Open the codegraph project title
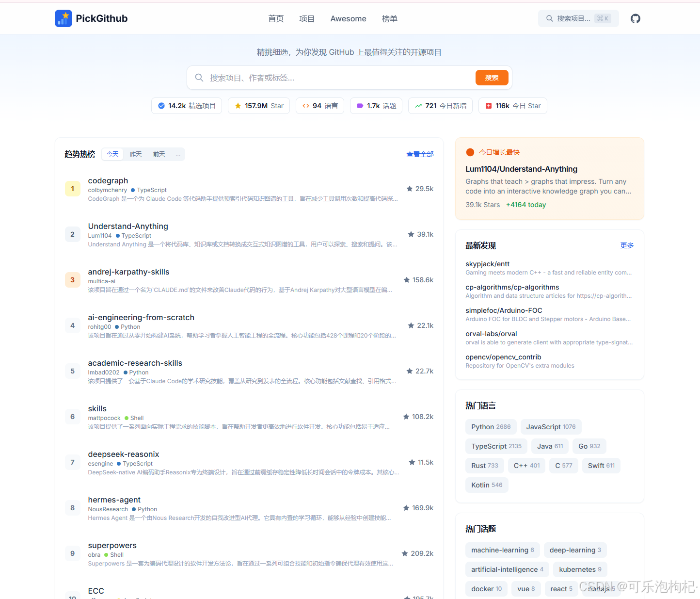The image size is (700, 599). point(108,180)
